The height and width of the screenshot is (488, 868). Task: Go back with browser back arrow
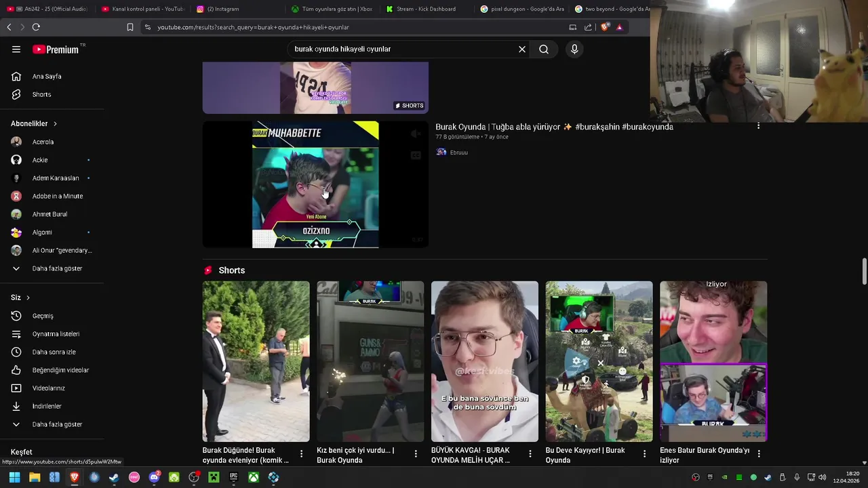(x=9, y=27)
